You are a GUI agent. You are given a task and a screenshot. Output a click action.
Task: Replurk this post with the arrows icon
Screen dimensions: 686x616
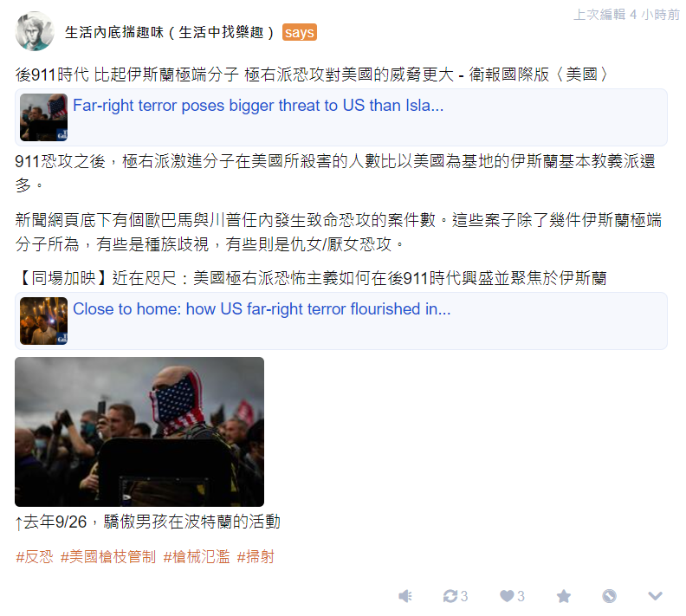[450, 596]
